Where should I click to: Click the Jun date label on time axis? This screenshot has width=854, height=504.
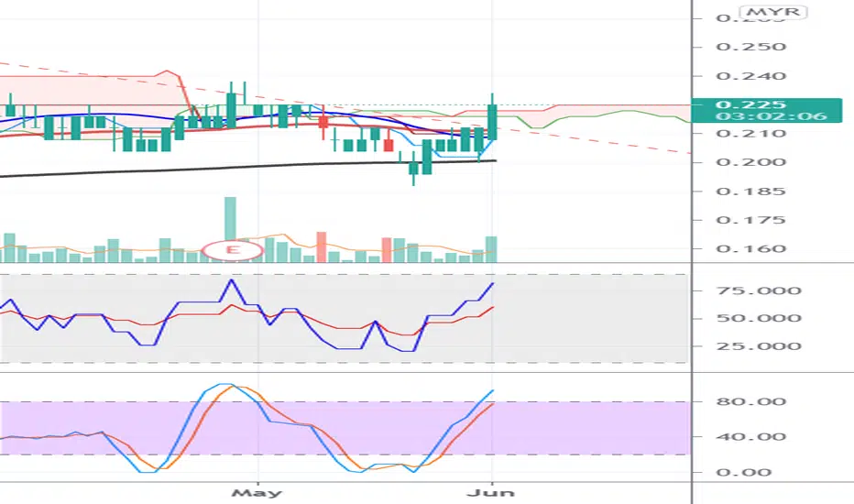click(491, 493)
